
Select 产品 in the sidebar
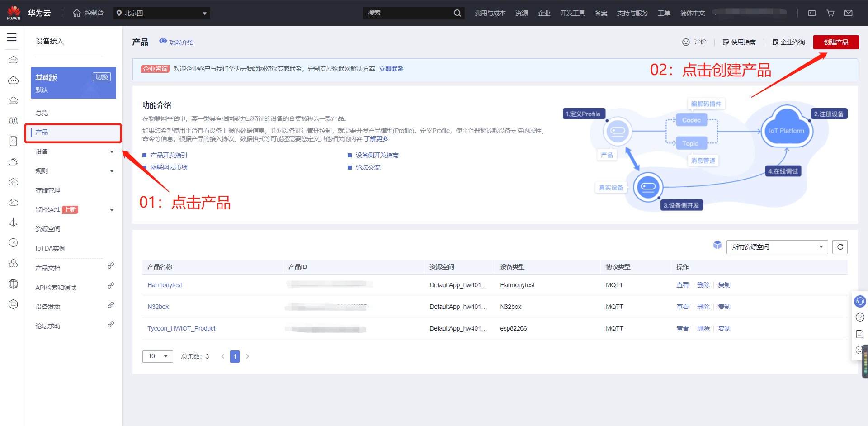point(73,133)
